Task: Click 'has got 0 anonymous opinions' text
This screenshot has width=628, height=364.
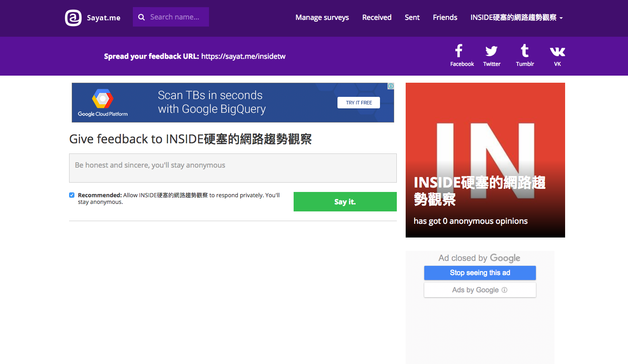Action: [x=470, y=221]
